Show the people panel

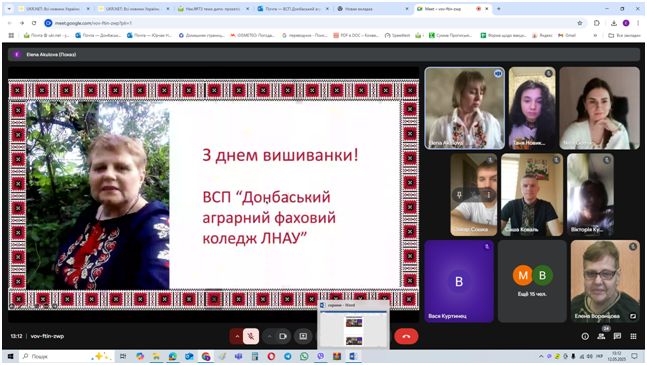click(601, 336)
